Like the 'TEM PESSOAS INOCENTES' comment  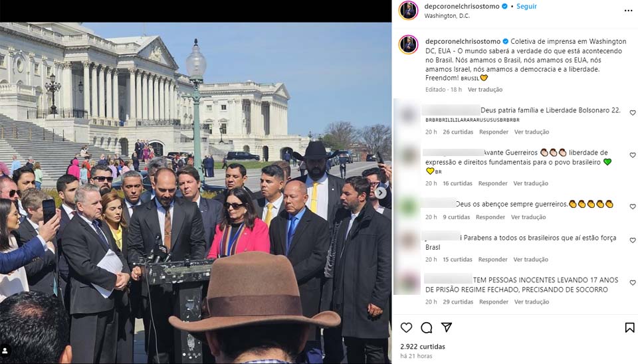point(632,282)
